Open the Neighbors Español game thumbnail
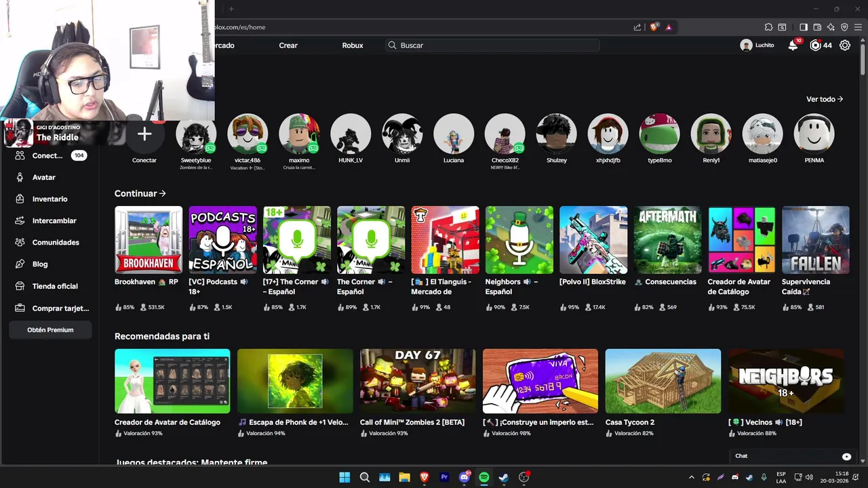Screen dimensions: 868x488 (x=519, y=240)
